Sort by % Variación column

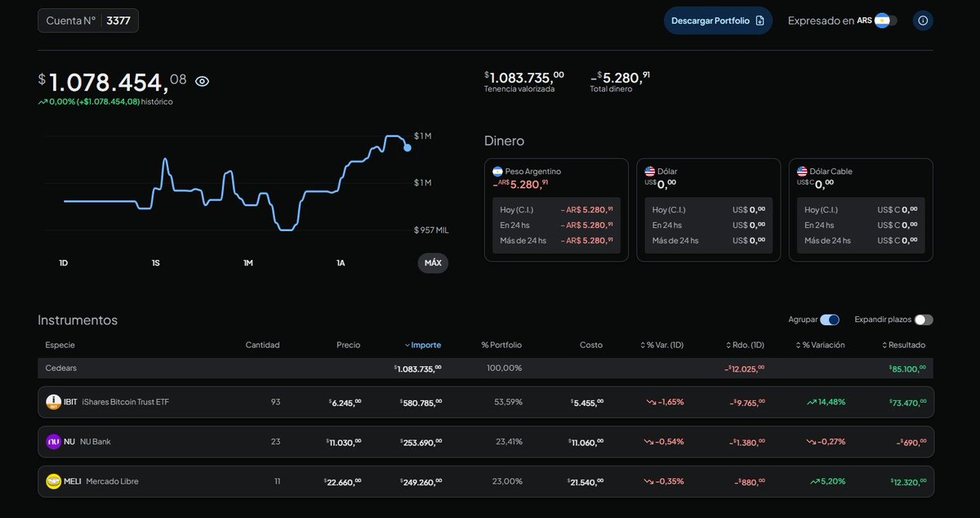[819, 345]
